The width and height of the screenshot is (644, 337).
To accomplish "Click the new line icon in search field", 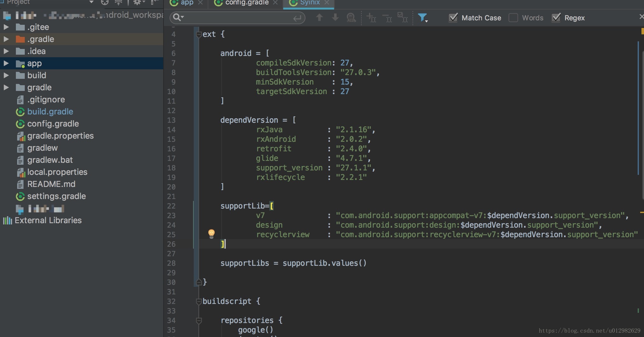I will [x=297, y=18].
